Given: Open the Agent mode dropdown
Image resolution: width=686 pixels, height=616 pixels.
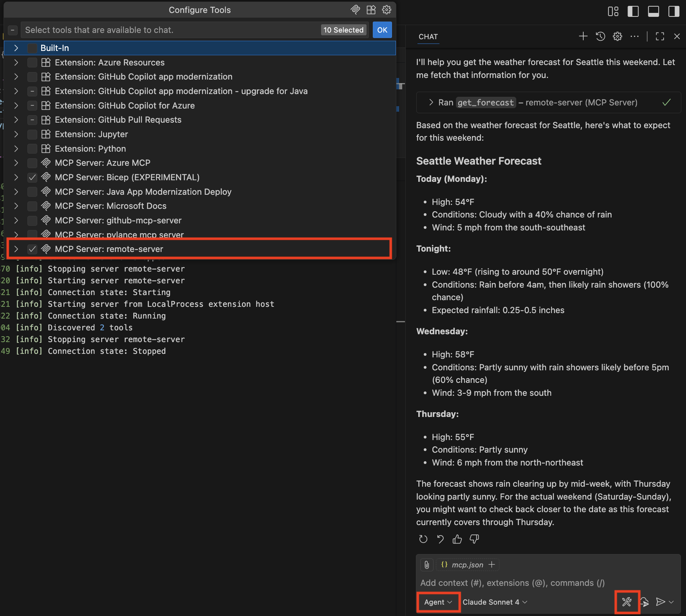Looking at the screenshot, I should click(x=438, y=602).
